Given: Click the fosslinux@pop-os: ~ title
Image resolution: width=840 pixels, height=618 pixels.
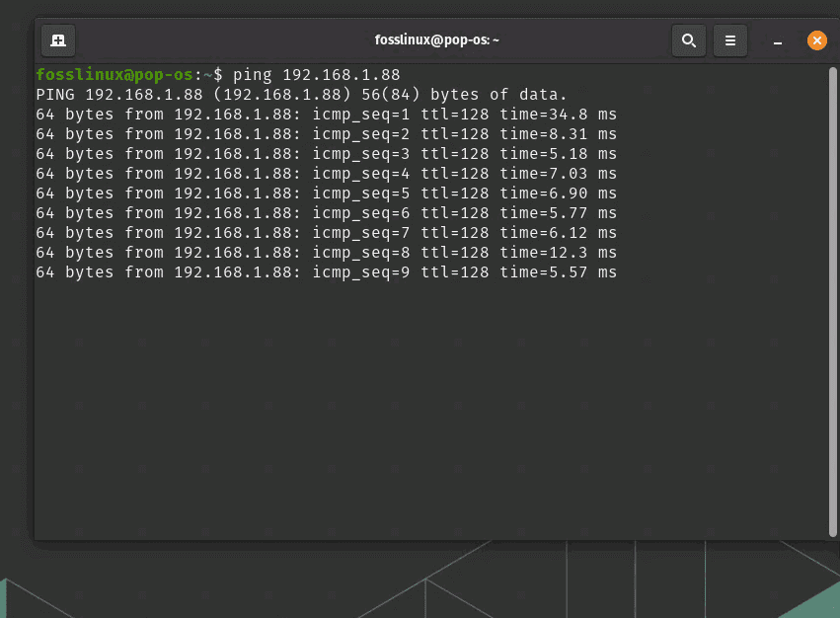Looking at the screenshot, I should [437, 40].
